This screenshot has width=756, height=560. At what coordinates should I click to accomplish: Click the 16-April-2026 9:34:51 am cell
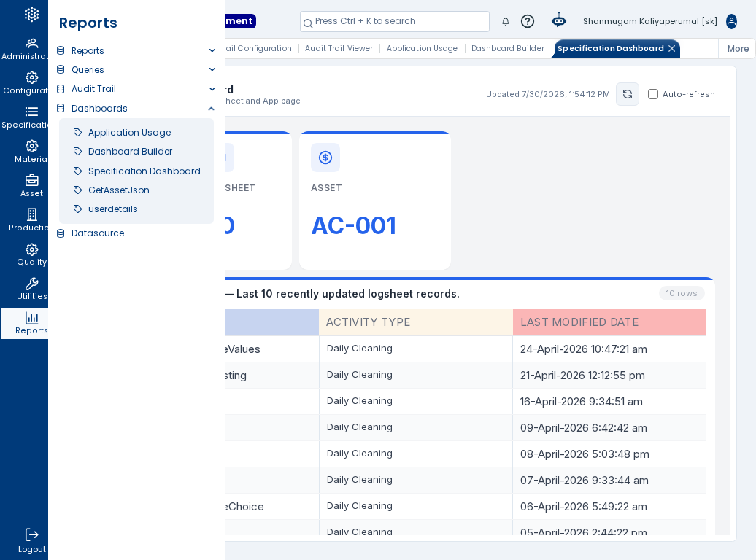tap(609, 402)
